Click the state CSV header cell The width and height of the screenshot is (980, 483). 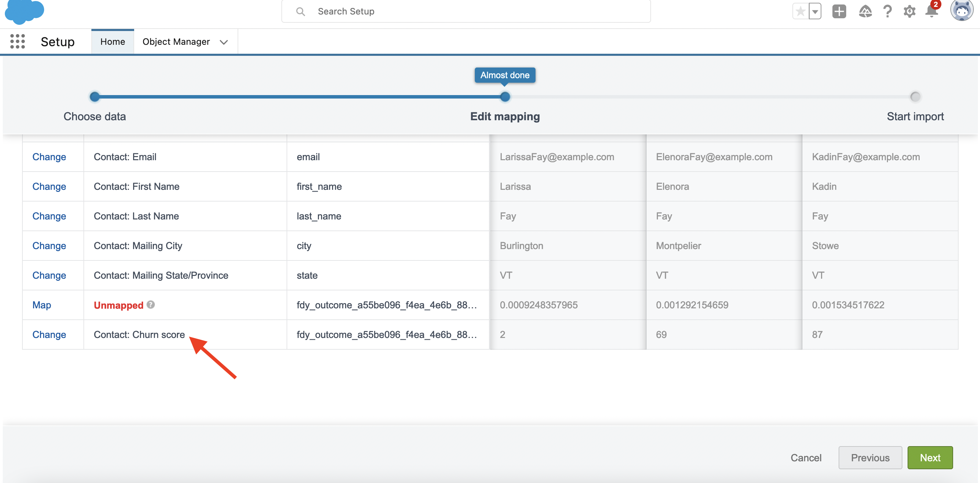[388, 275]
